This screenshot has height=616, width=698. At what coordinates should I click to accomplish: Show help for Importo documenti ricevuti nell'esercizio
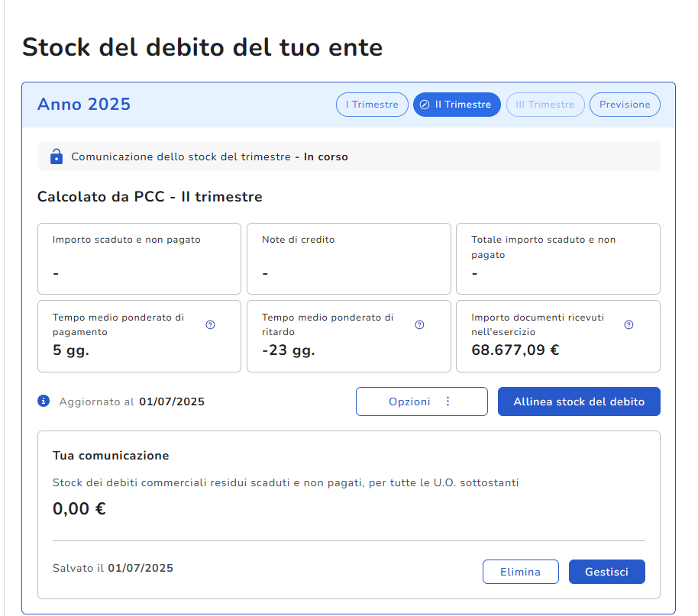pyautogui.click(x=629, y=324)
